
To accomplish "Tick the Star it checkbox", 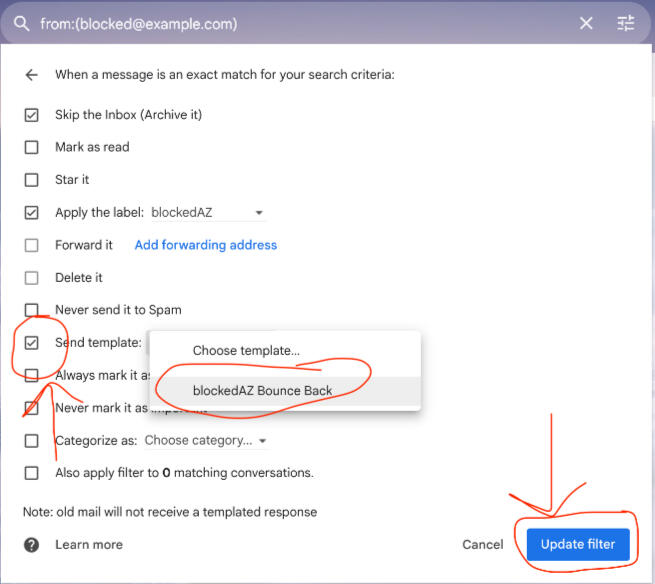I will click(32, 180).
